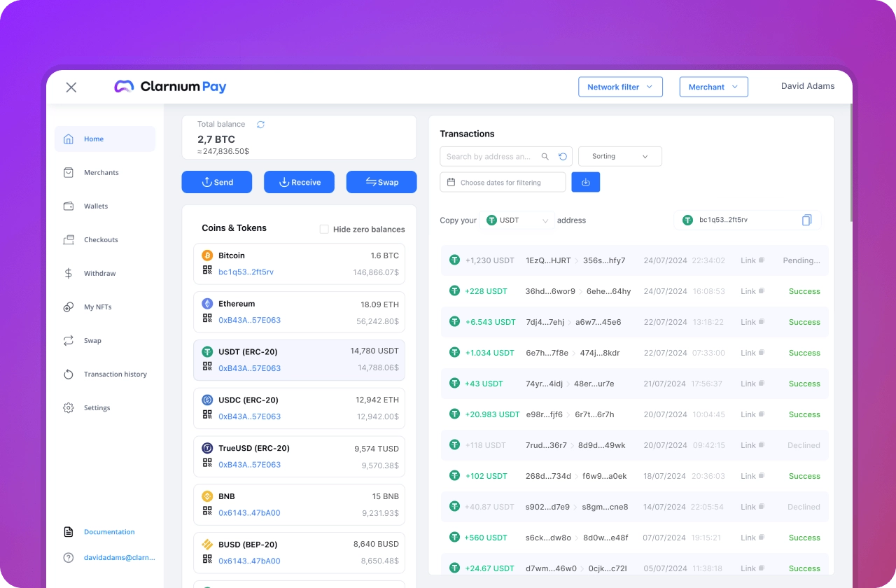Click the copy address icon for bc1q53..2ft5rv

[x=806, y=220]
